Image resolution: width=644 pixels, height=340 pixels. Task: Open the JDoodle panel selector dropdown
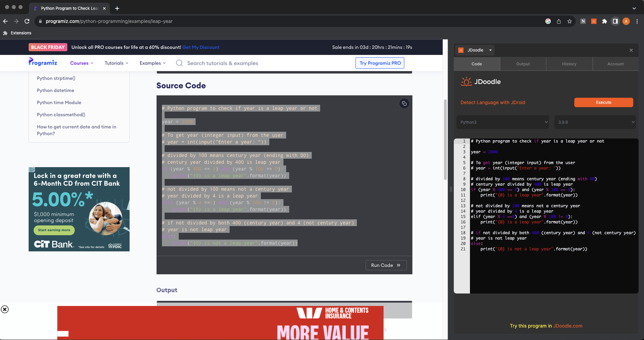click(475, 50)
